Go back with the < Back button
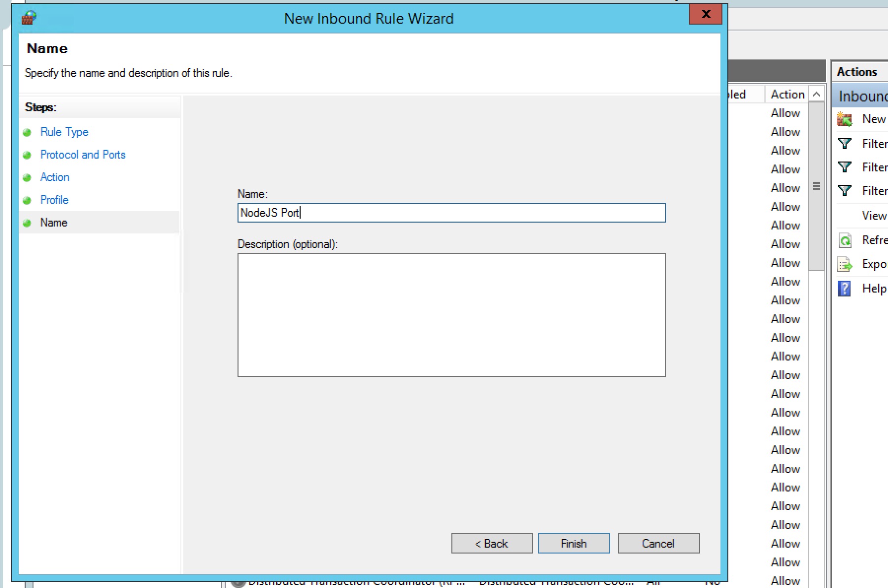The width and height of the screenshot is (888, 588). 491,543
